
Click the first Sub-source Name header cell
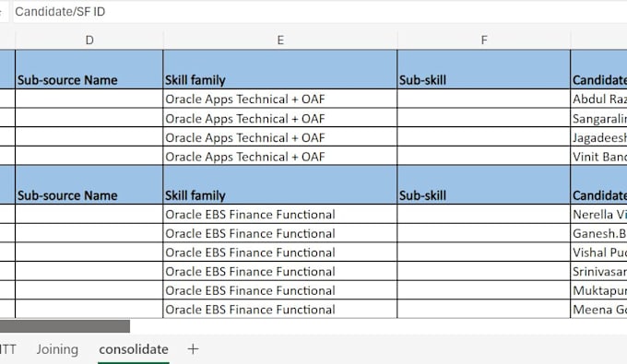[89, 69]
